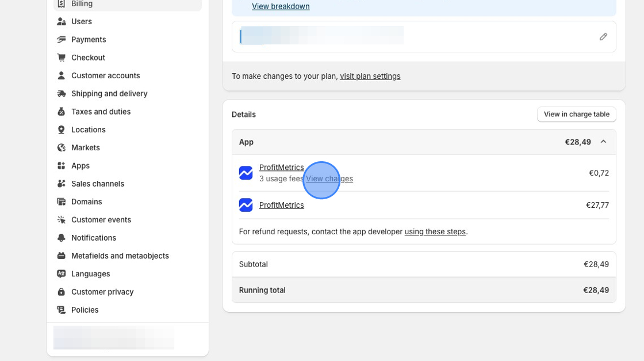Click ProfitMetrics app icon for €27,77 charge
Image resolution: width=644 pixels, height=361 pixels.
[246, 205]
